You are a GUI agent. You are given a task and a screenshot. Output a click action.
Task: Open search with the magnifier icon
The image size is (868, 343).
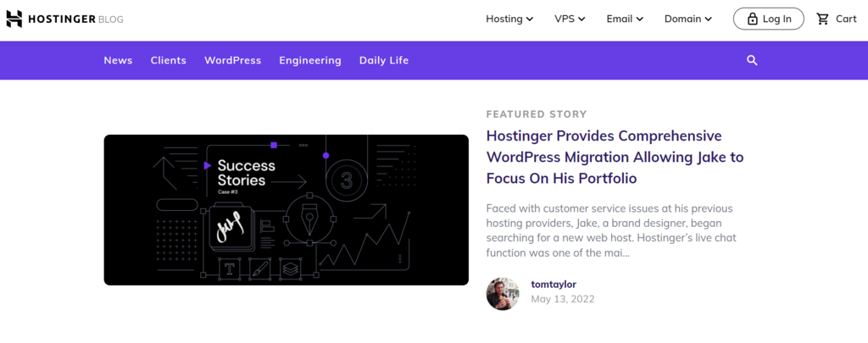[752, 60]
